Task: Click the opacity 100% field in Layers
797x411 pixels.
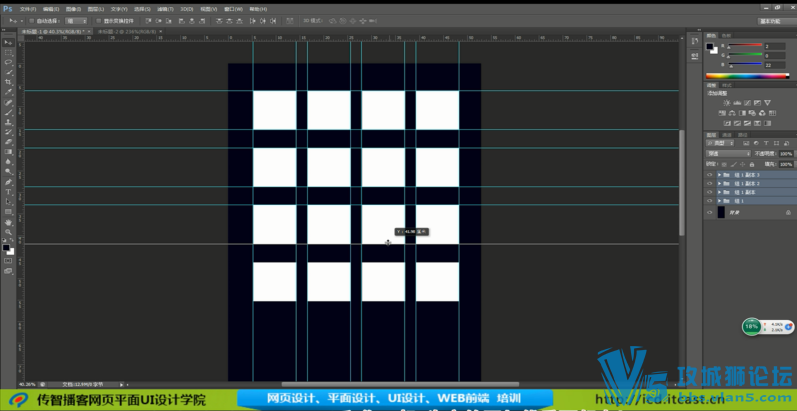Action: [786, 153]
